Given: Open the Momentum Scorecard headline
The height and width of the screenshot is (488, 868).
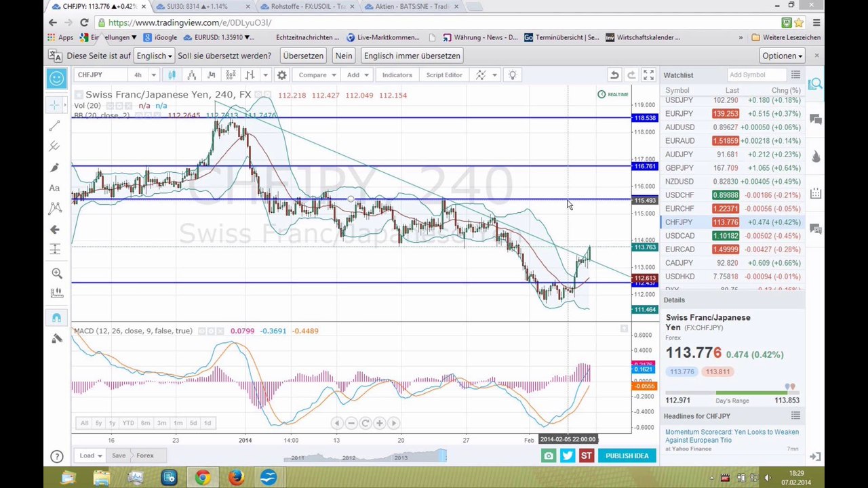Looking at the screenshot, I should tap(732, 436).
